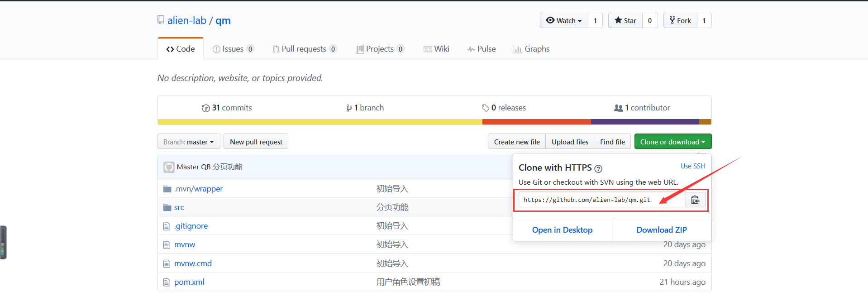
Task: Star this repository
Action: tap(625, 20)
